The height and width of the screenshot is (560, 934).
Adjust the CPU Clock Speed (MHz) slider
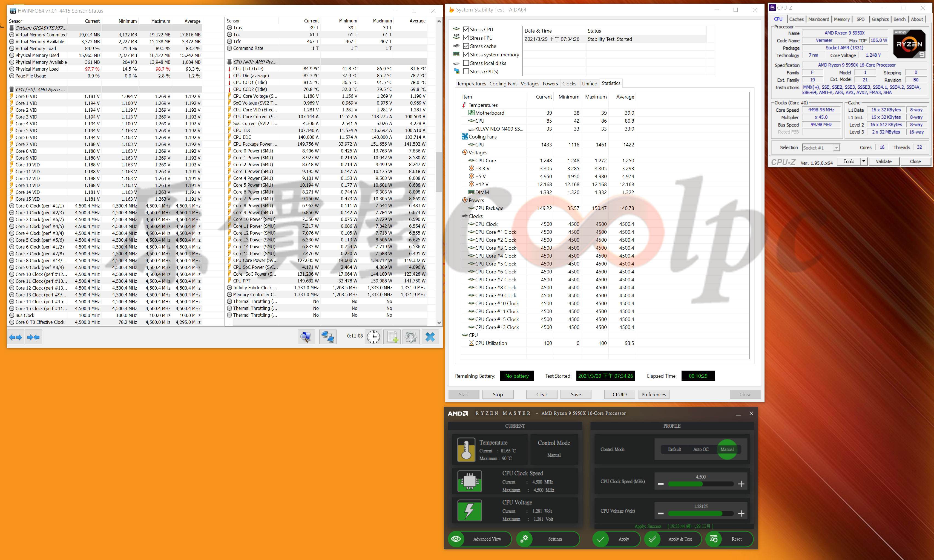tap(701, 484)
